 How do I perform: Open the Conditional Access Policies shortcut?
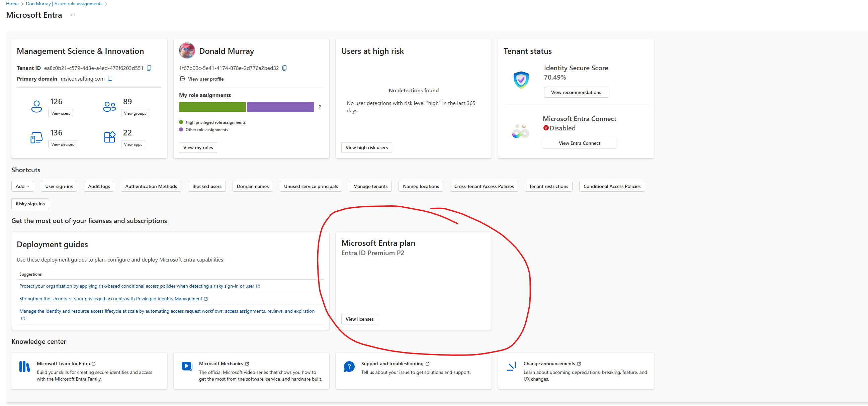612,187
